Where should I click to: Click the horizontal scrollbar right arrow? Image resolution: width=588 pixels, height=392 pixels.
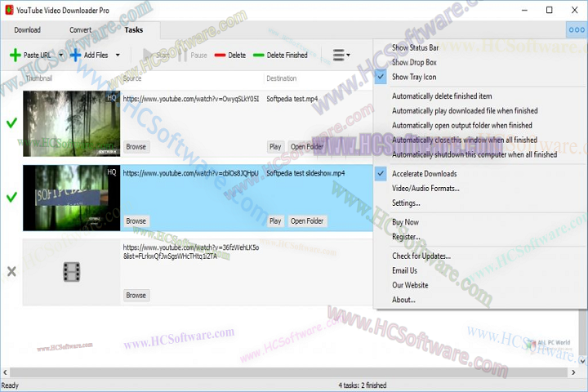[x=573, y=372]
